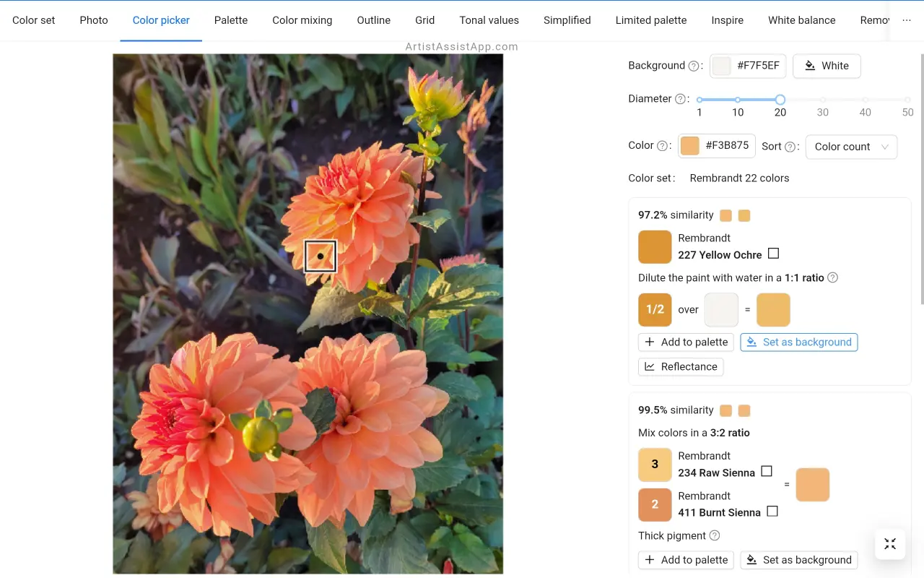Image resolution: width=924 pixels, height=578 pixels.
Task: Click the Background help question icon
Action: (694, 66)
